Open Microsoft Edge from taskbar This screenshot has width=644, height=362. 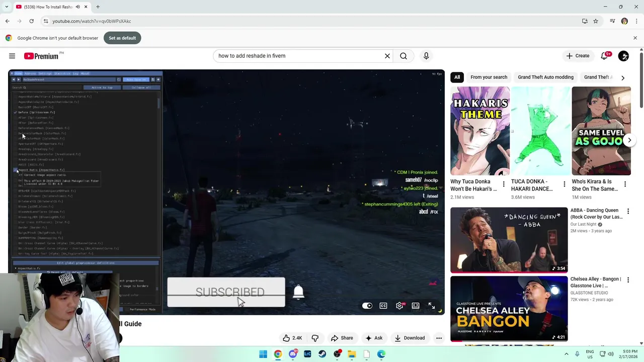point(381,354)
